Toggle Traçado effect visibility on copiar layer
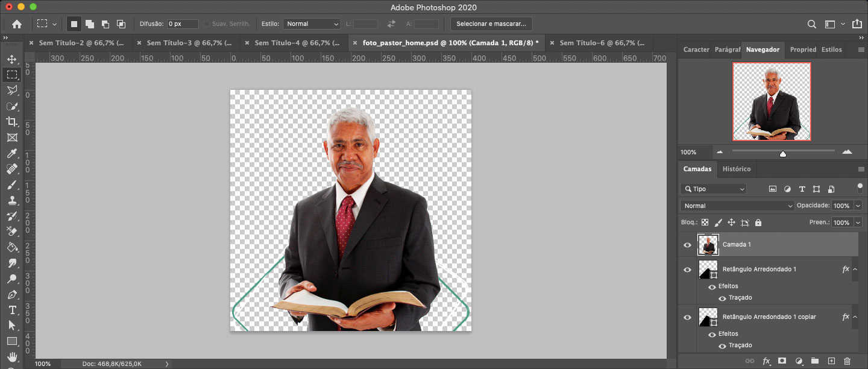Viewport: 868px width, 369px height. pos(722,345)
